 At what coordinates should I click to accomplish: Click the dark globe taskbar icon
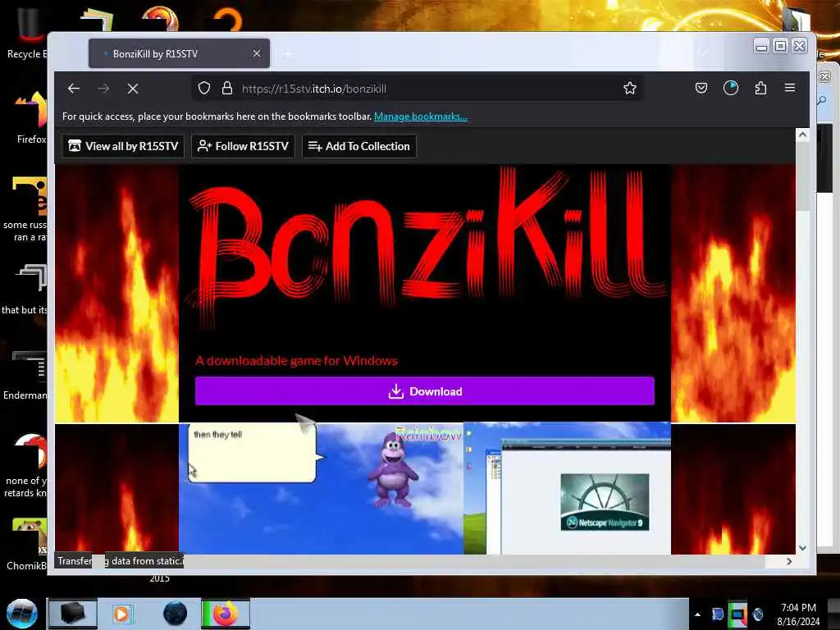[x=176, y=614]
